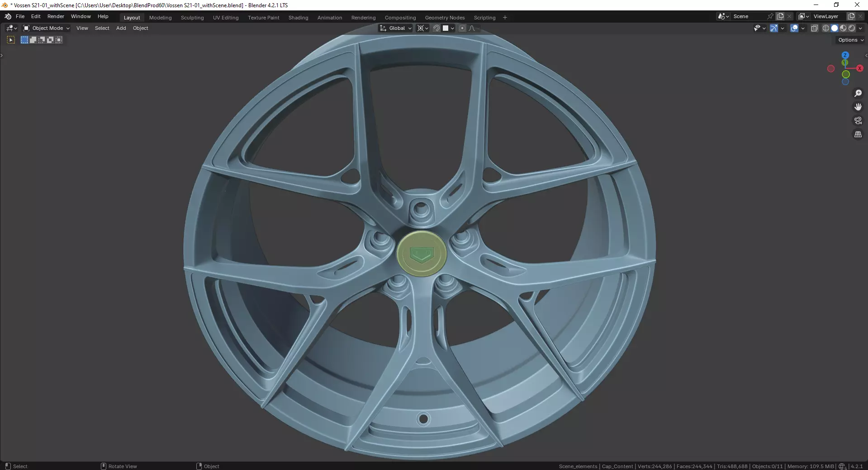Choose Invert Existing Selection mode icon
The height and width of the screenshot is (470, 868).
click(x=50, y=40)
